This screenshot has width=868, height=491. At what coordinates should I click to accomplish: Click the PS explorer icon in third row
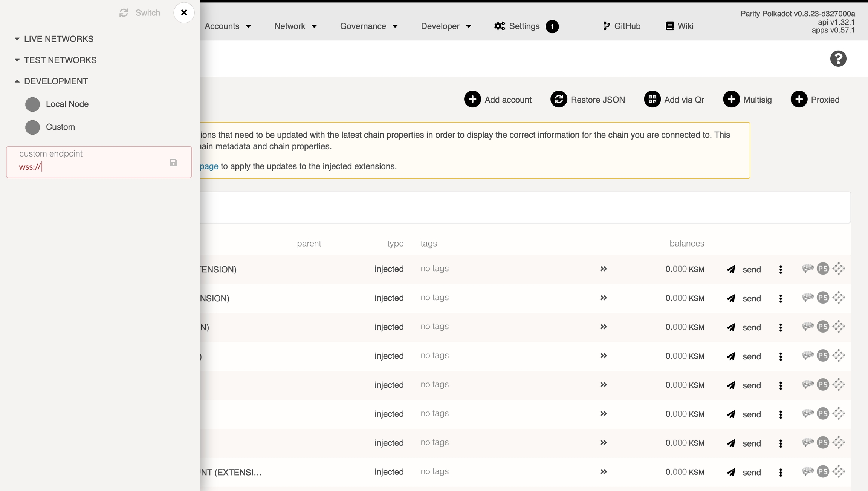[823, 327]
